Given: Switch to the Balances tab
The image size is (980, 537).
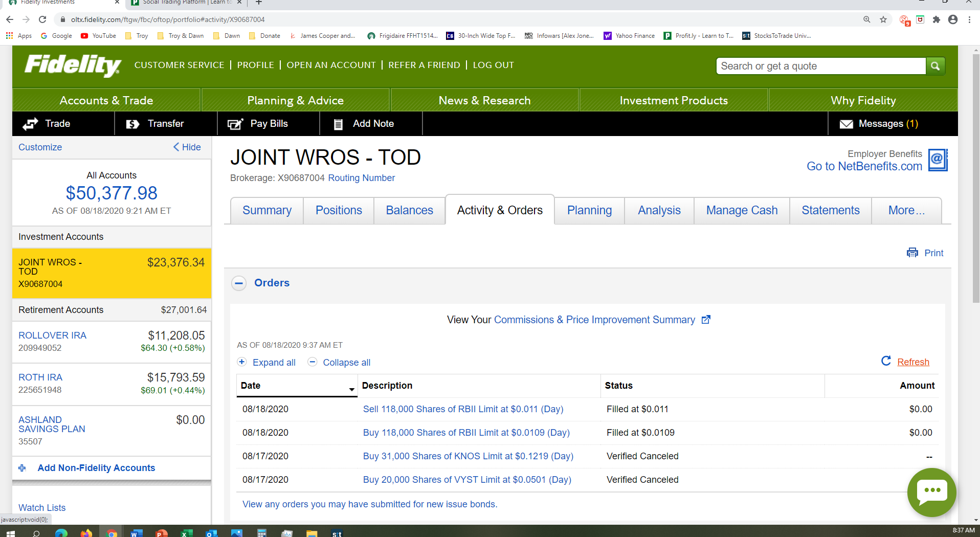Looking at the screenshot, I should 410,210.
